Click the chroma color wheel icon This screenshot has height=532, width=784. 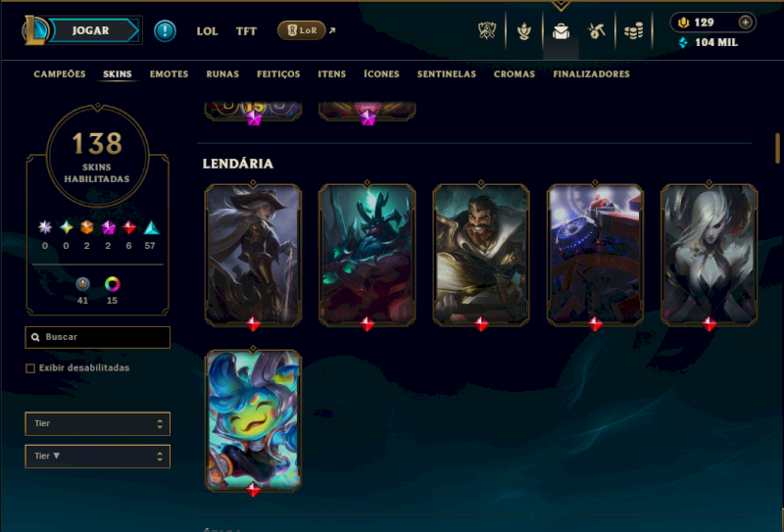[x=112, y=284]
